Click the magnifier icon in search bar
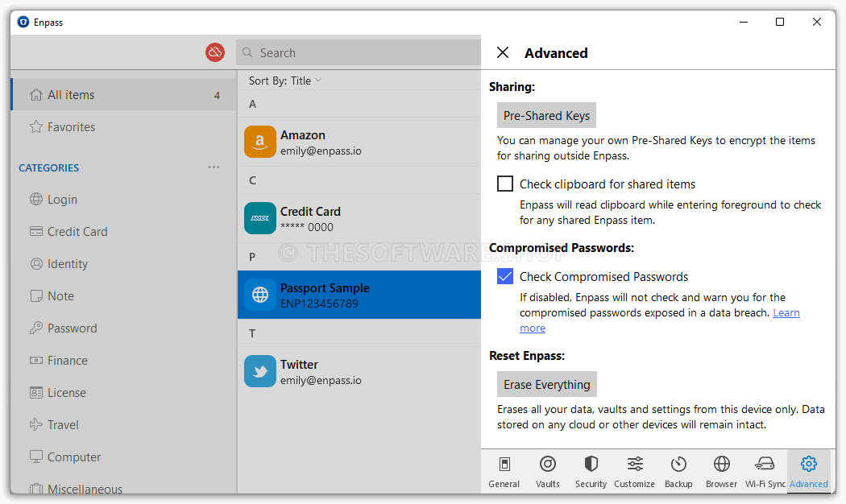Screen dimensions: 846x504 [x=247, y=52]
